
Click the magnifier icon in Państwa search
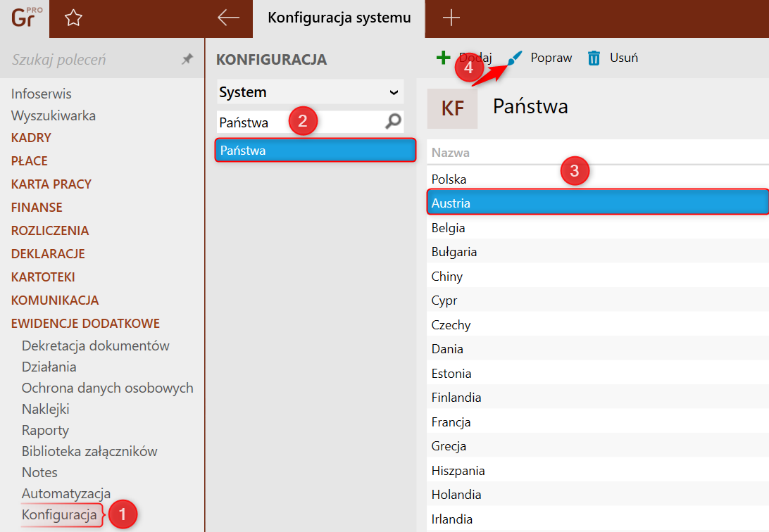[393, 122]
